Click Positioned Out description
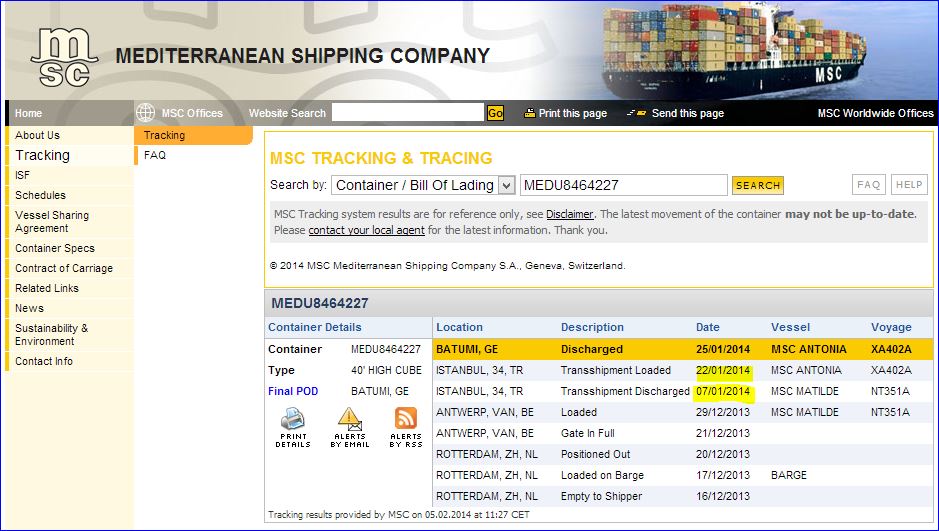This screenshot has height=531, width=939. pyautogui.click(x=595, y=454)
